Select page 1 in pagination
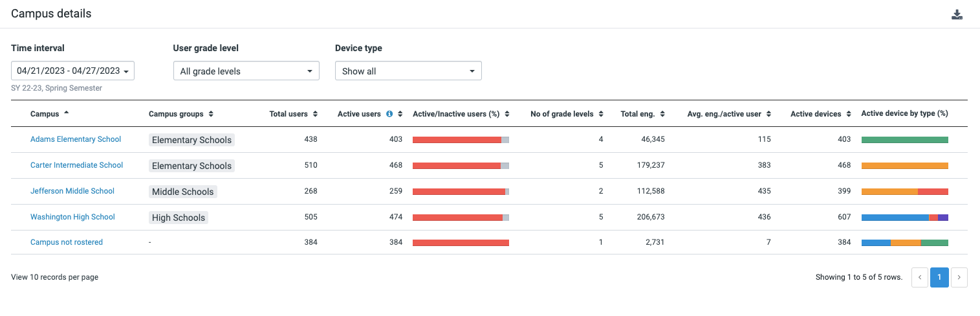 939,277
